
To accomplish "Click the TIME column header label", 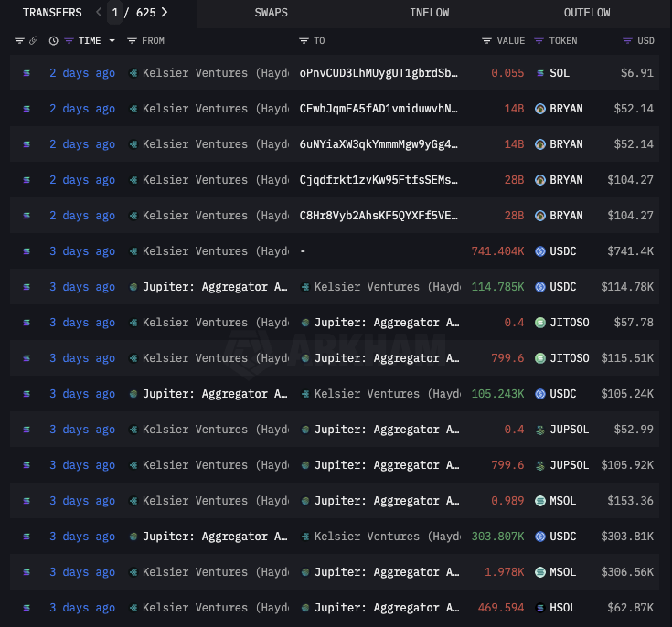I will pyautogui.click(x=90, y=41).
